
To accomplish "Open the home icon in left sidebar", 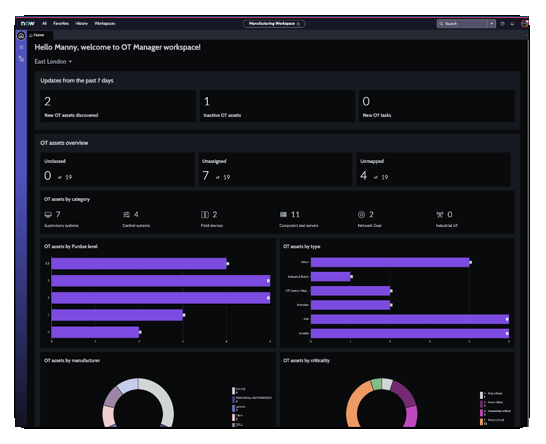I will pos(21,36).
